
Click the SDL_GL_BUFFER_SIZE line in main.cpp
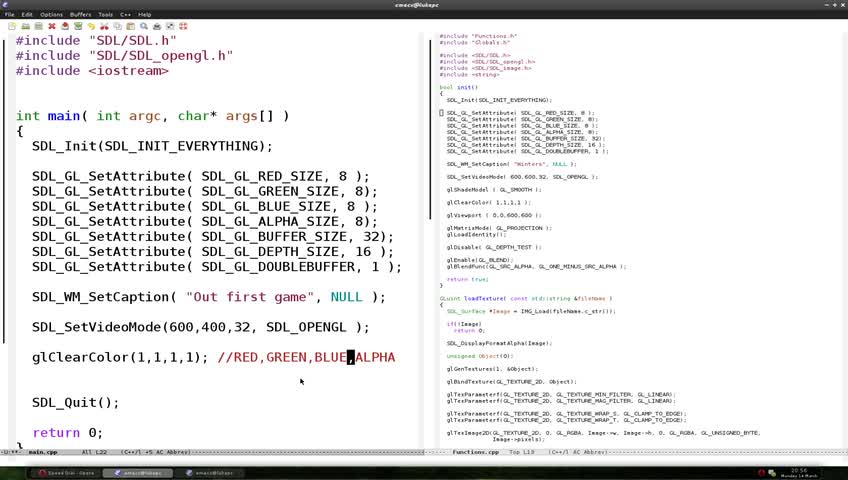click(213, 237)
